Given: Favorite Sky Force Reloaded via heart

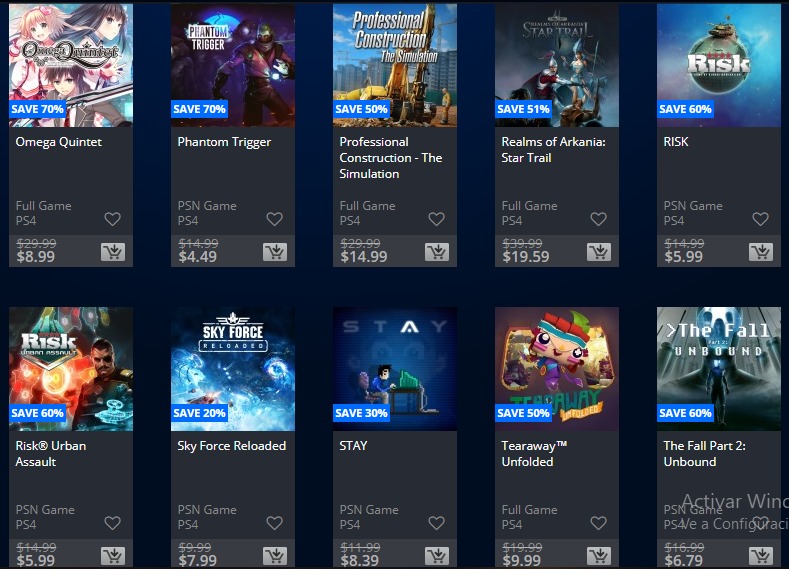Looking at the screenshot, I should (275, 523).
